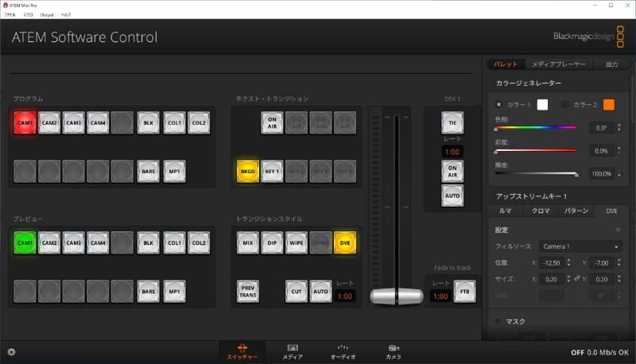Select BLK on the Program row
The width and height of the screenshot is (636, 364).
coord(148,122)
